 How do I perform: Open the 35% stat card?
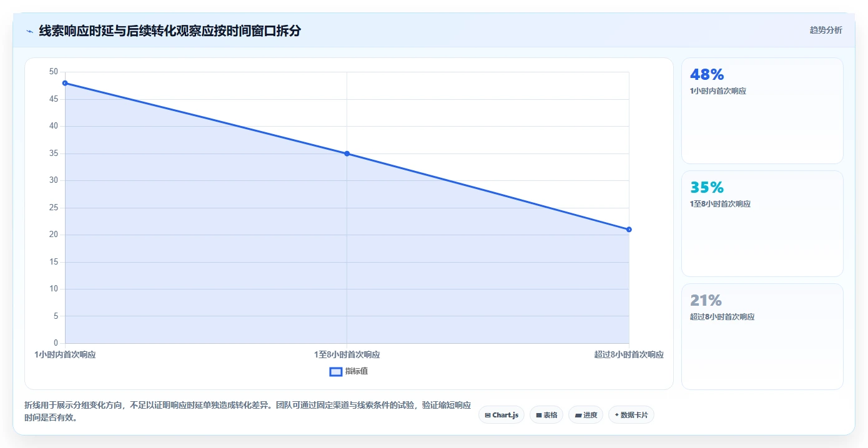(x=762, y=223)
